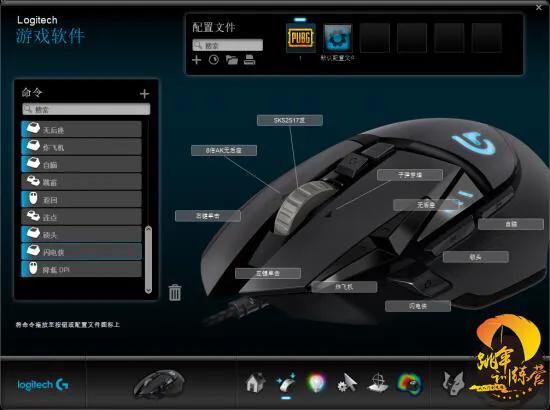Select the PUBG profile icon
This screenshot has height=410, width=550.
pyautogui.click(x=301, y=38)
